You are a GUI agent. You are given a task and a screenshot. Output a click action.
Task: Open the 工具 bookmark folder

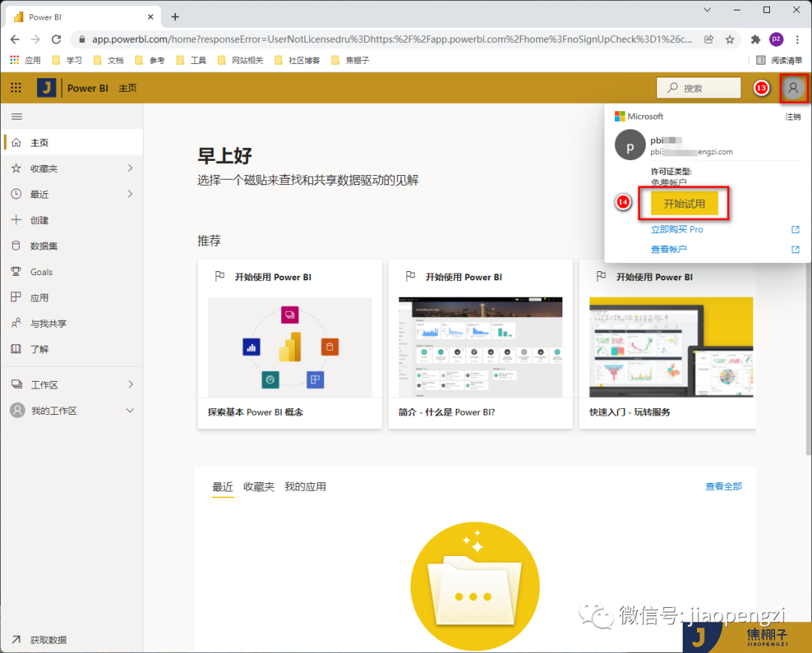[192, 60]
